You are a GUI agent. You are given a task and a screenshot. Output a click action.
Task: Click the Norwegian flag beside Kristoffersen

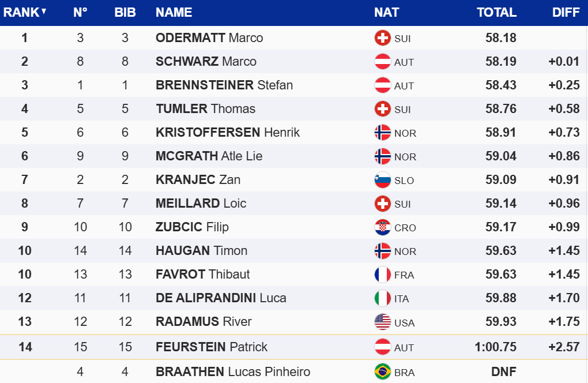[x=382, y=133]
